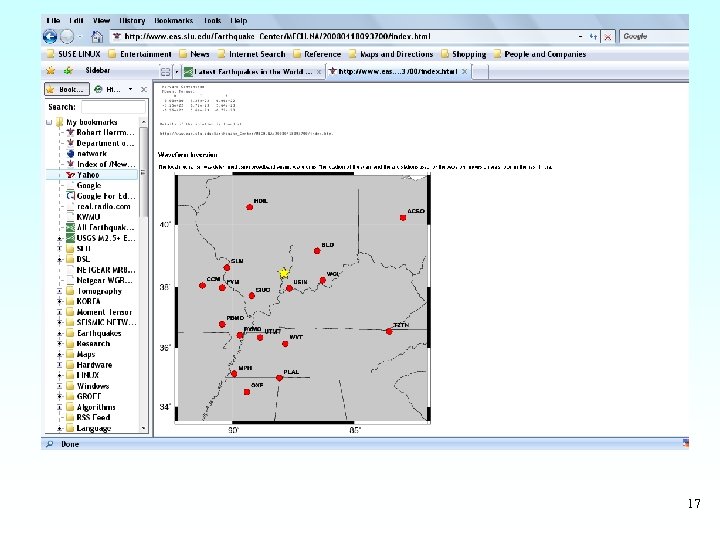The width and height of the screenshot is (720, 540).
Task: Click the Yahoo bookmark in sidebar
Action: 88,174
